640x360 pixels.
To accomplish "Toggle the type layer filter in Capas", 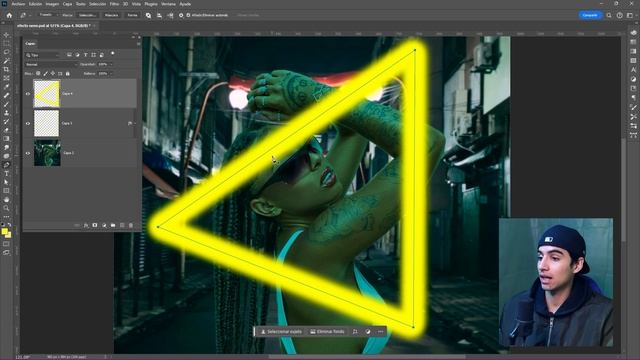I will [x=86, y=55].
